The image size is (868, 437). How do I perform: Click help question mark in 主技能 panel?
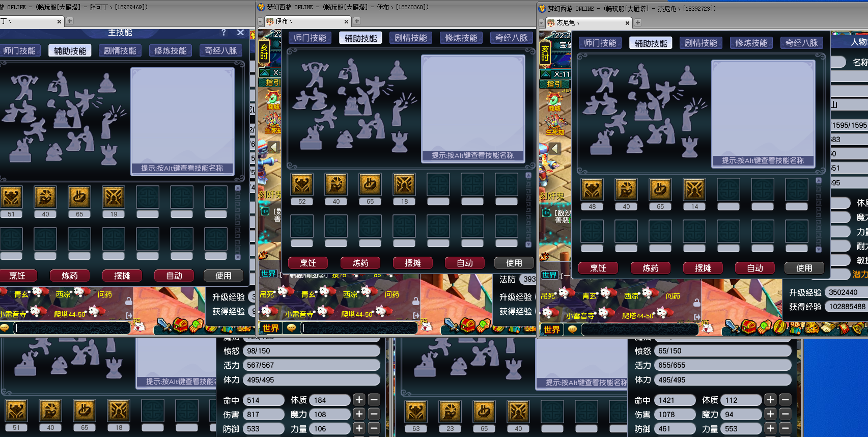223,33
